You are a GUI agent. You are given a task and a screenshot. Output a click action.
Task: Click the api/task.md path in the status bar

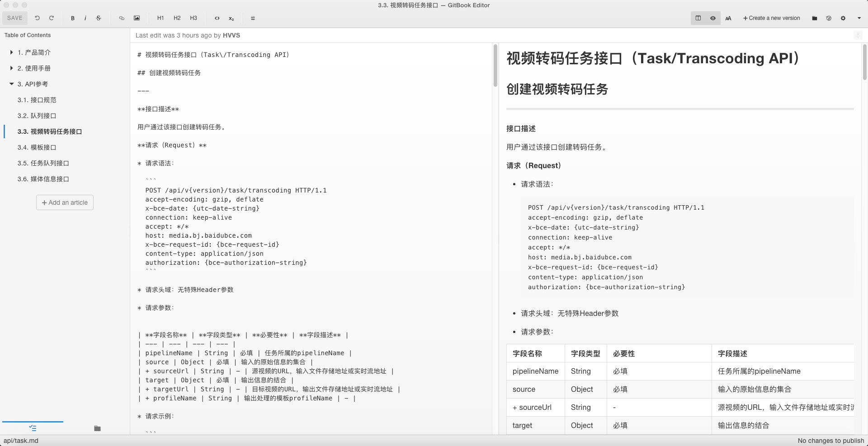tap(21, 441)
